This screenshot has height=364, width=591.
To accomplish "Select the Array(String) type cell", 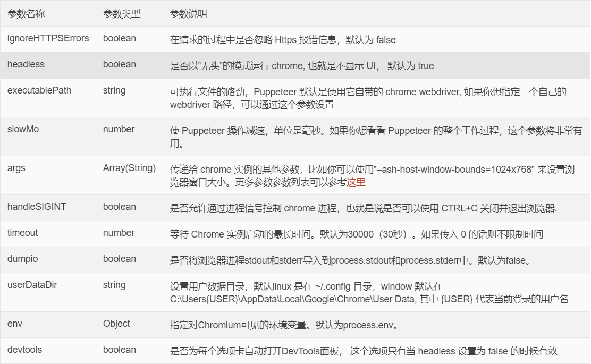I will pos(129,168).
